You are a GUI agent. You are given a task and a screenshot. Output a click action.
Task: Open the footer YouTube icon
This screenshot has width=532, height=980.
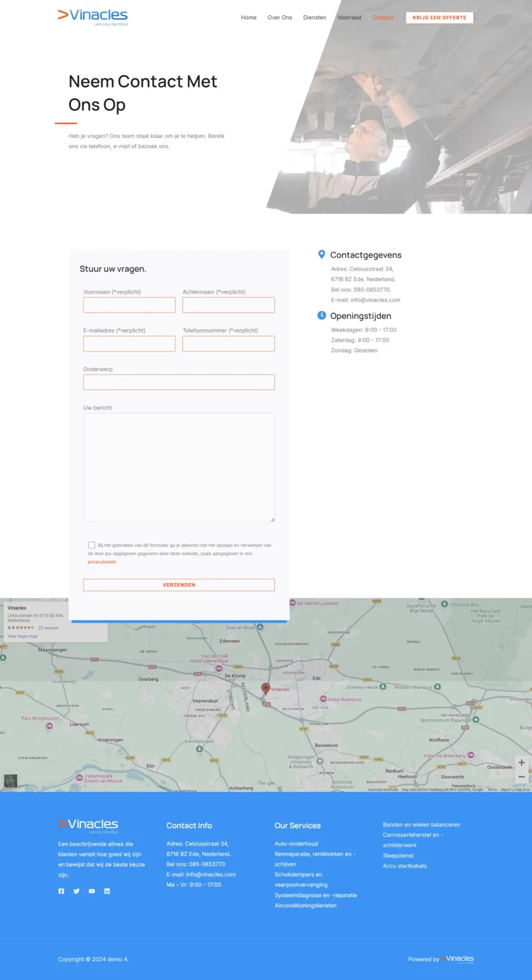pos(92,891)
